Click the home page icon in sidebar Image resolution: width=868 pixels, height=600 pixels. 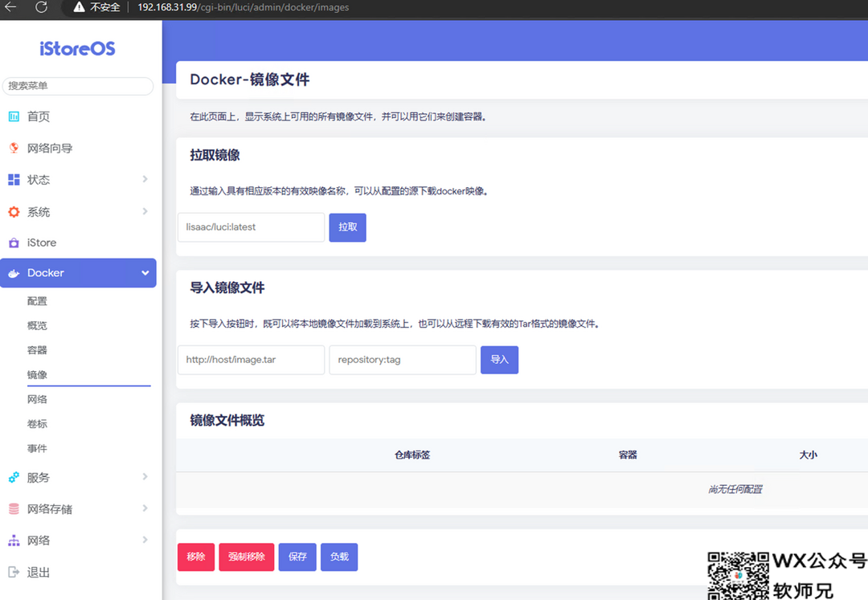click(14, 116)
